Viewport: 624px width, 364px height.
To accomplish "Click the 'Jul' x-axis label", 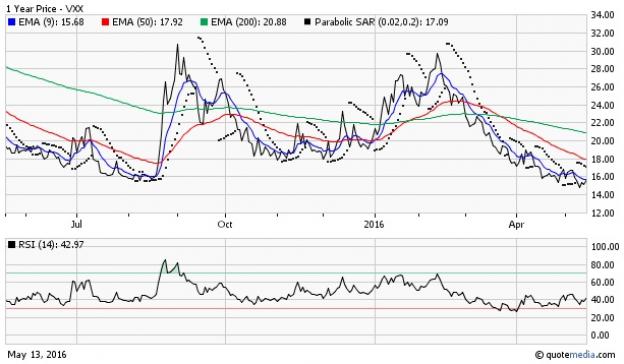I will coord(76,225).
